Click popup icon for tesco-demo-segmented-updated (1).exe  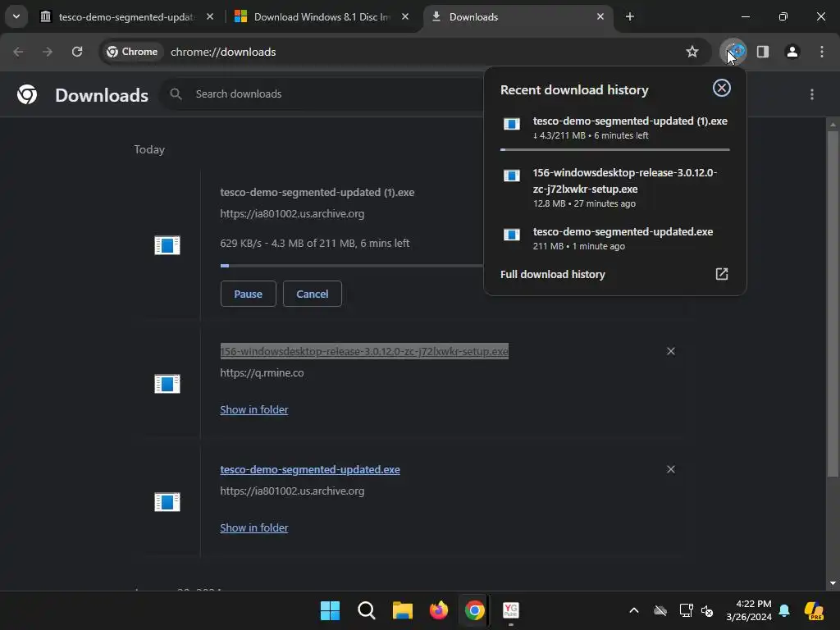512,125
